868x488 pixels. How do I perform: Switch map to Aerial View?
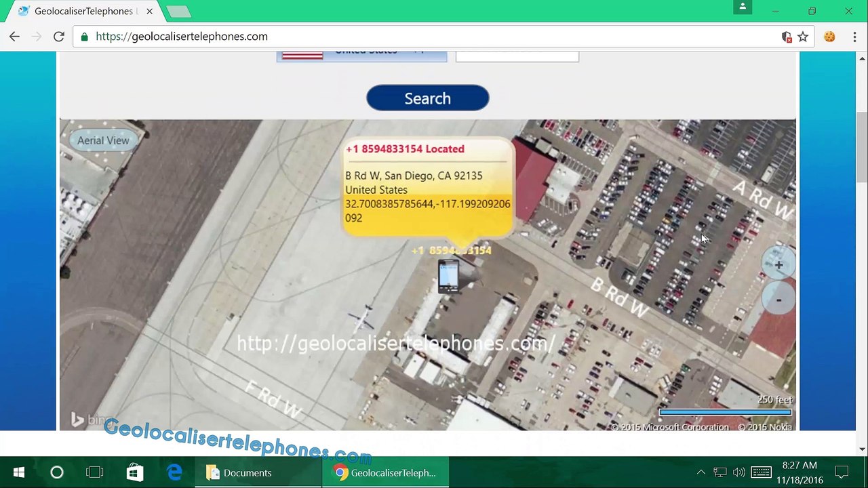click(103, 140)
